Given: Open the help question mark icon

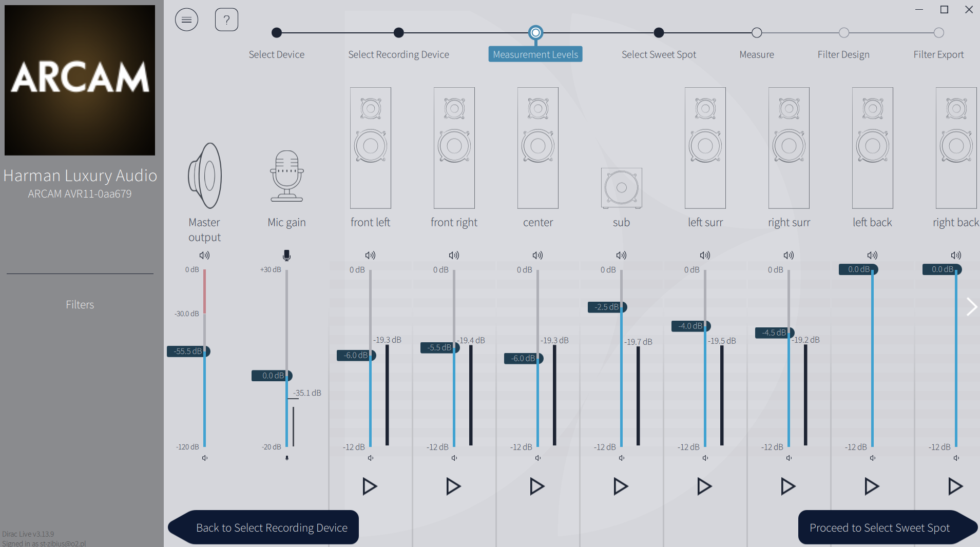Looking at the screenshot, I should [226, 20].
